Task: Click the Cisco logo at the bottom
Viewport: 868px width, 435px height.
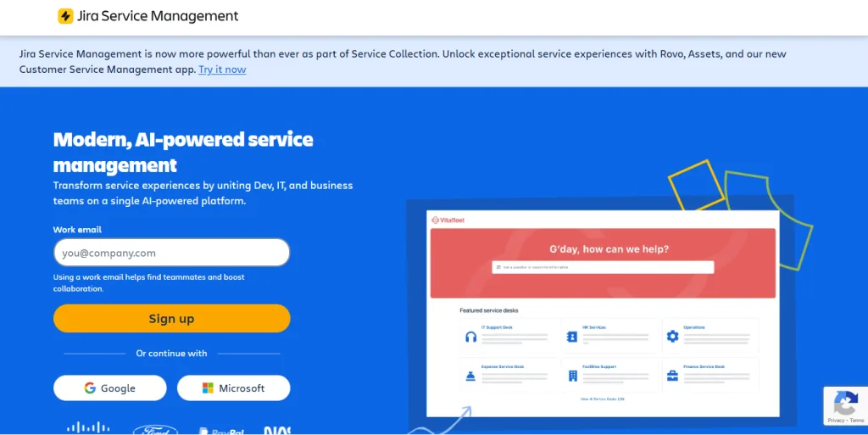Action: (x=88, y=427)
